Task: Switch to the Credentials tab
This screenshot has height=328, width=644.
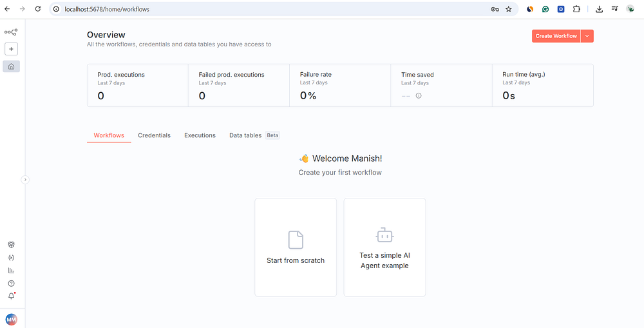Action: coord(154,135)
